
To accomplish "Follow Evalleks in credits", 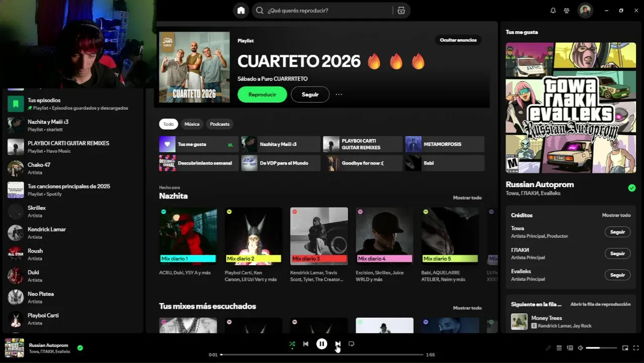I will (x=617, y=275).
